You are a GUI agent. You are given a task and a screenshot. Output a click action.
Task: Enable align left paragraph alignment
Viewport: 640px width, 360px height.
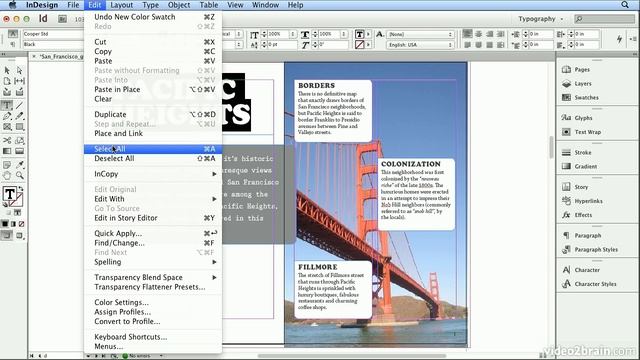(467, 34)
